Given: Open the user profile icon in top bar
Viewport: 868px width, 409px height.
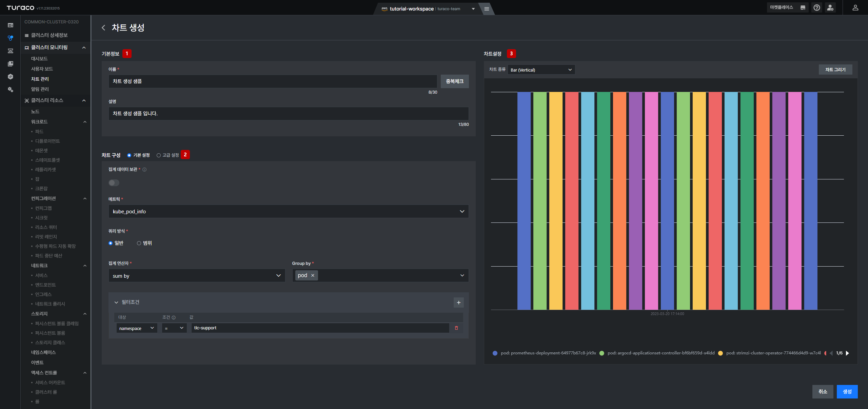Looking at the screenshot, I should (x=855, y=8).
